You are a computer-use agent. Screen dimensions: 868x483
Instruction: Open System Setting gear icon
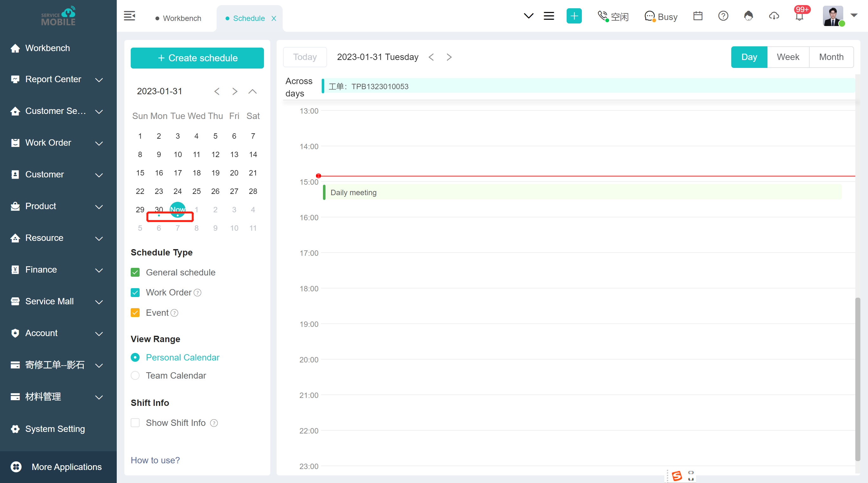click(15, 429)
